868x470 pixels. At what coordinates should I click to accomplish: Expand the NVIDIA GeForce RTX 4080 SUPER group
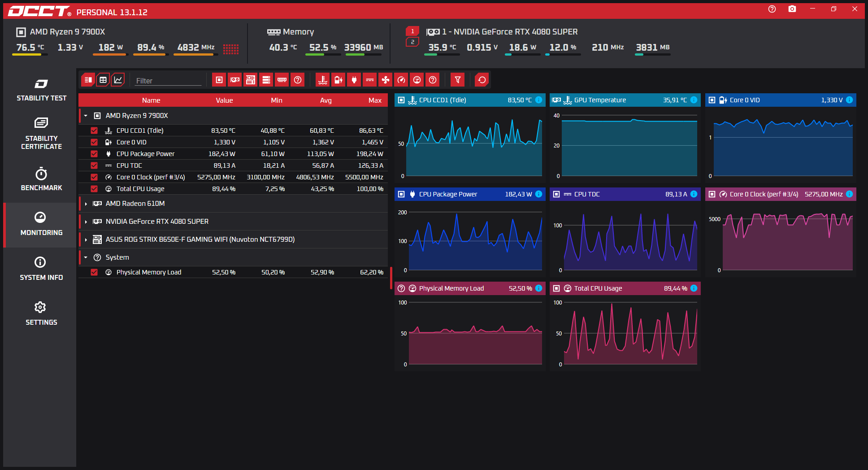point(86,222)
